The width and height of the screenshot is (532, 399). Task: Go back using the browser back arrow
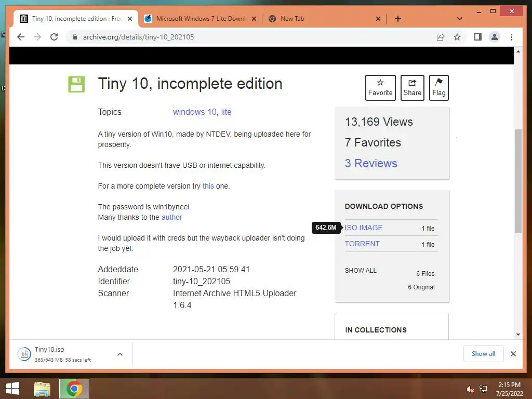(x=21, y=37)
